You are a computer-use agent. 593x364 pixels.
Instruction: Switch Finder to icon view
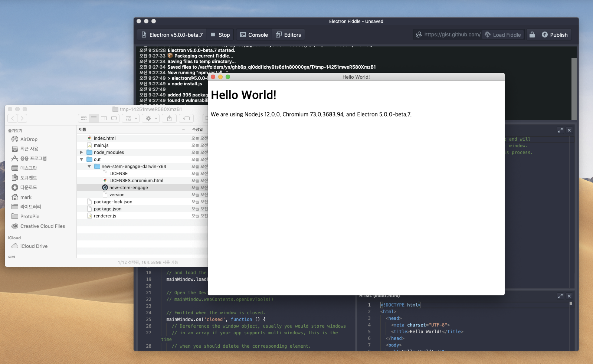[84, 118]
